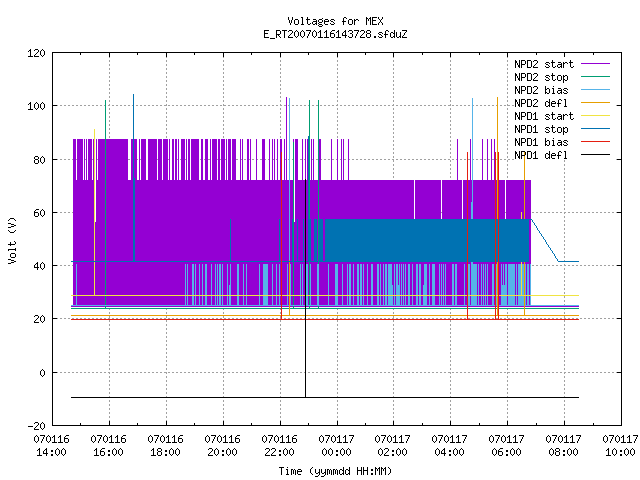Click the 'Voltages for MEX' chart title
This screenshot has width=640, height=480.
click(335, 21)
